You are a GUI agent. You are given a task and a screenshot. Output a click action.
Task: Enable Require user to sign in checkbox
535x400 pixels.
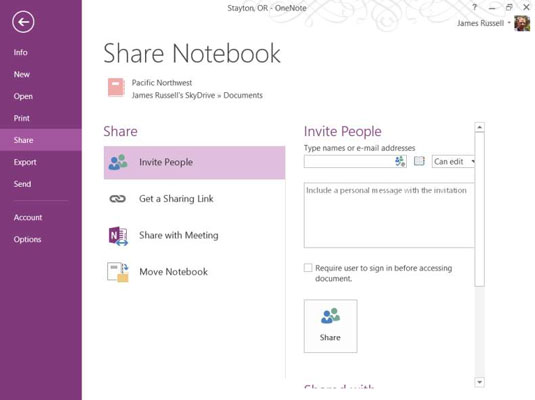[x=308, y=268]
